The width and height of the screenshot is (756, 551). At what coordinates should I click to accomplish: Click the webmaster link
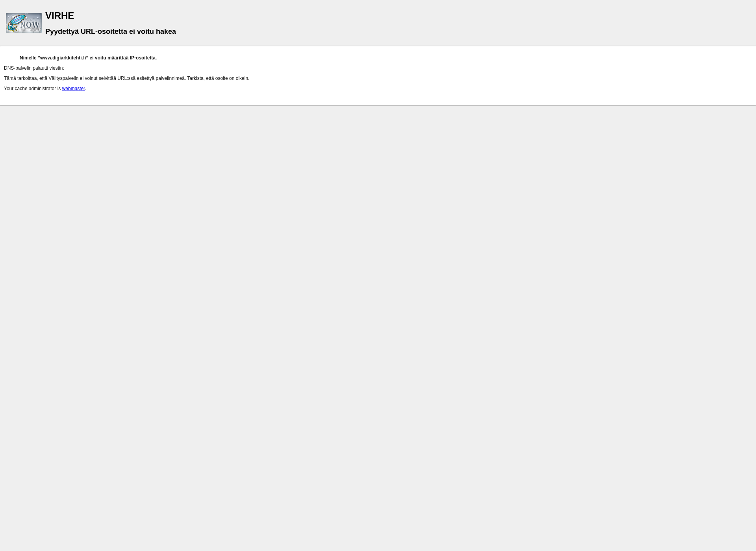click(x=73, y=88)
